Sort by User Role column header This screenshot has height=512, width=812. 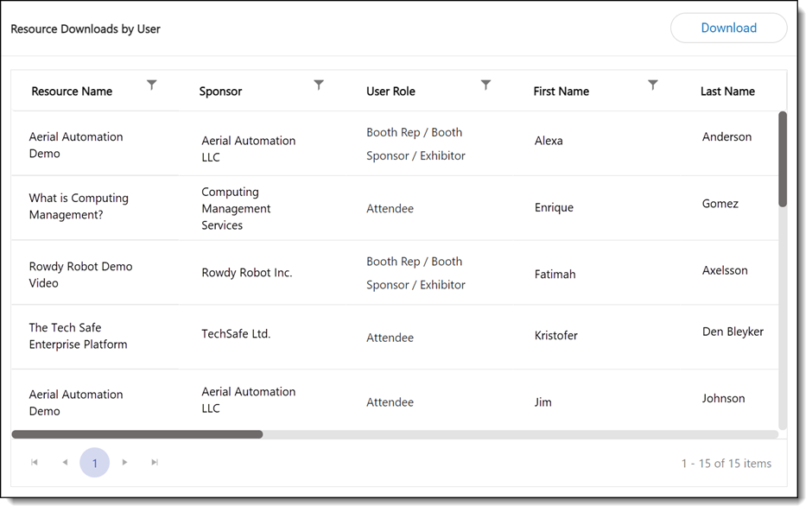[390, 92]
